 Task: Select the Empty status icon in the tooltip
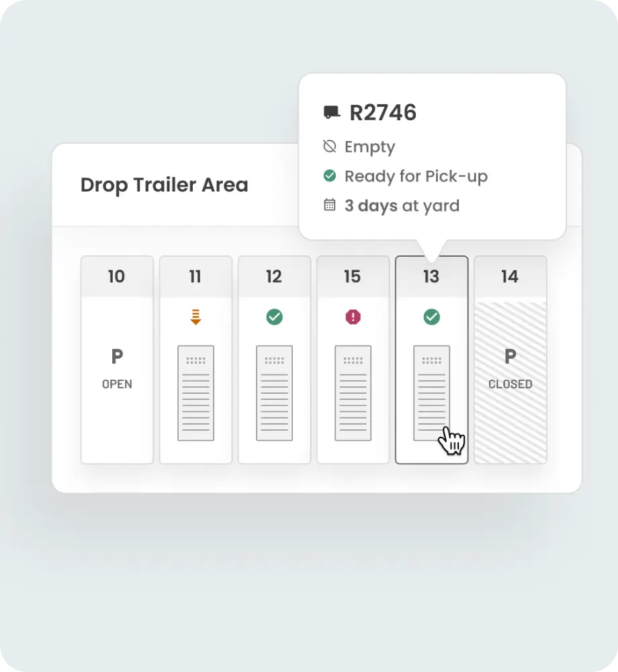click(328, 146)
